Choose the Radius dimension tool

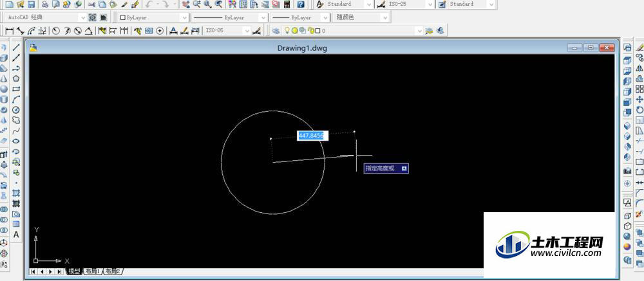point(56,30)
